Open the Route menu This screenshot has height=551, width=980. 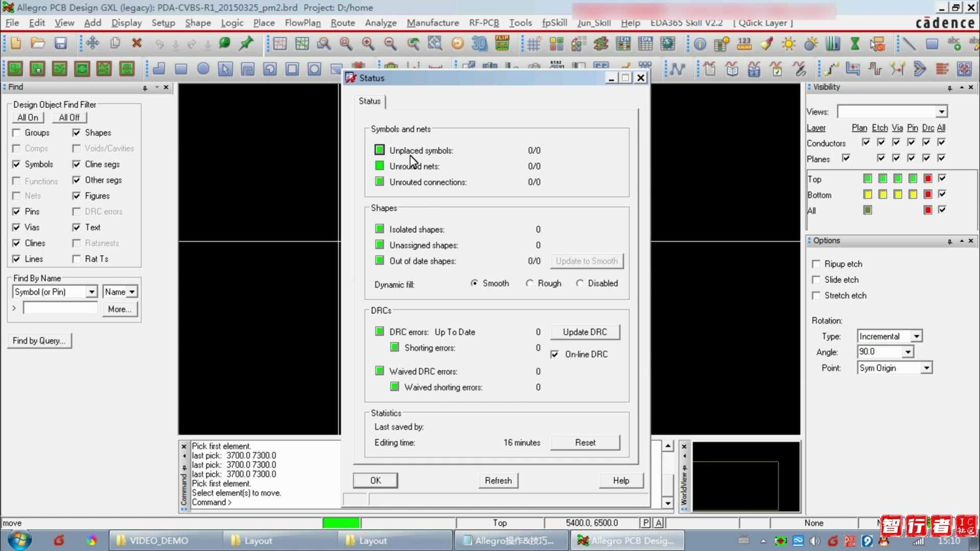(x=343, y=23)
